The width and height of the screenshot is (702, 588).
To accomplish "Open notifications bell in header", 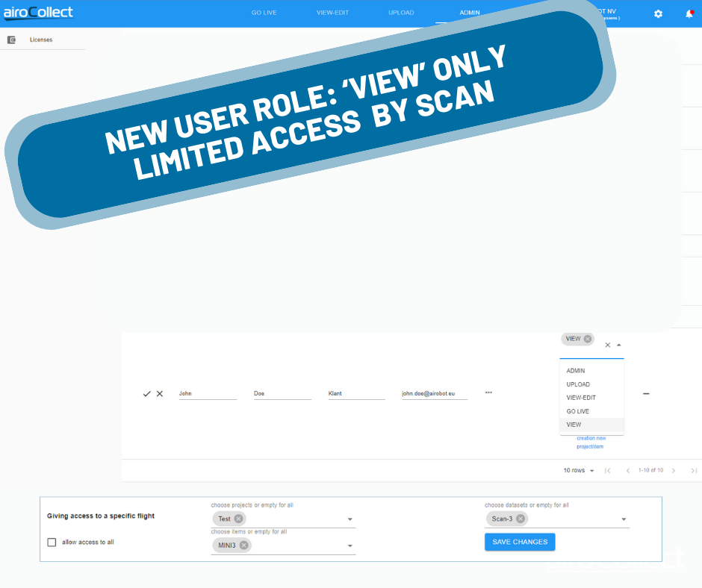I will 689,13.
